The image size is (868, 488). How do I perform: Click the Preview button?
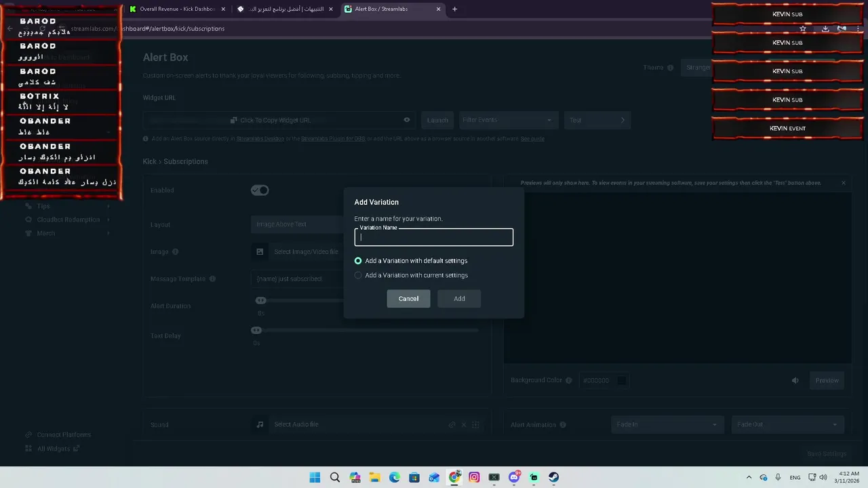coord(827,380)
